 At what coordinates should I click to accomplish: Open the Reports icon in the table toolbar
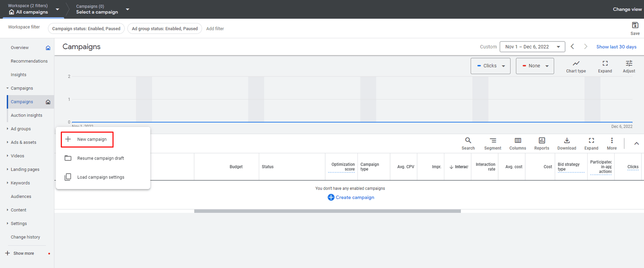[542, 140]
